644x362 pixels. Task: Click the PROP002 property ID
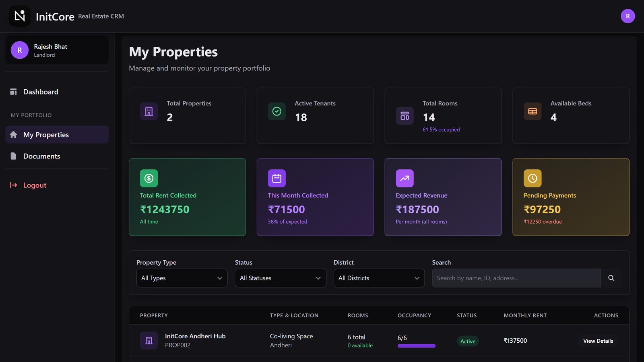(178, 345)
